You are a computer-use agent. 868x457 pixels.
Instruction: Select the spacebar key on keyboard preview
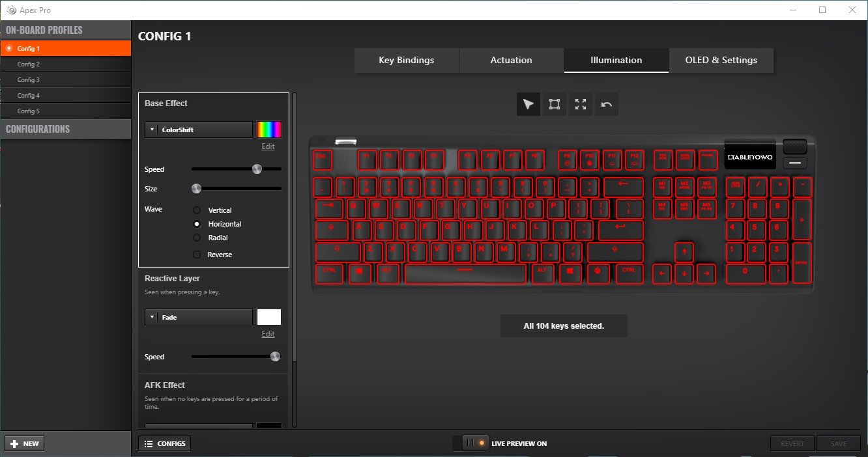click(465, 274)
